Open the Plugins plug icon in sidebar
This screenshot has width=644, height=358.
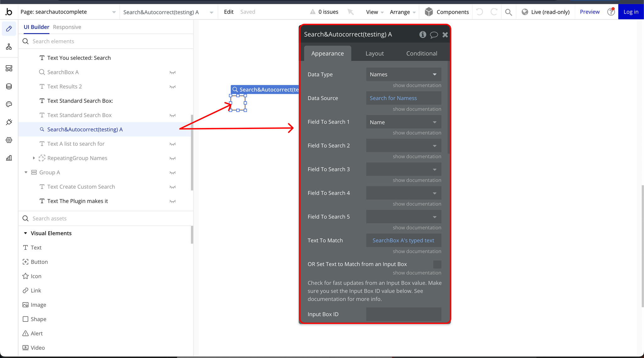[9, 122]
